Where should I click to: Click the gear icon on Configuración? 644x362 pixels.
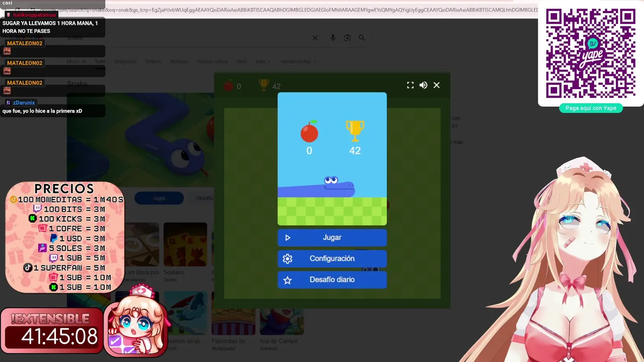(x=288, y=258)
